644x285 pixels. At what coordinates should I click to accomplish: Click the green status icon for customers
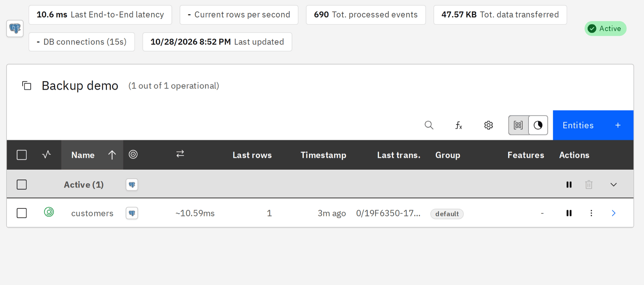49,212
